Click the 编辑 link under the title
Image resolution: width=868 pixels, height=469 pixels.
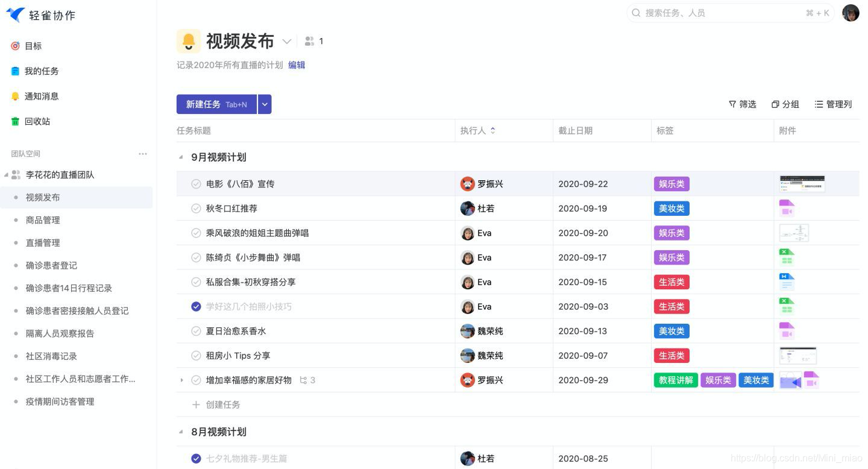[297, 65]
